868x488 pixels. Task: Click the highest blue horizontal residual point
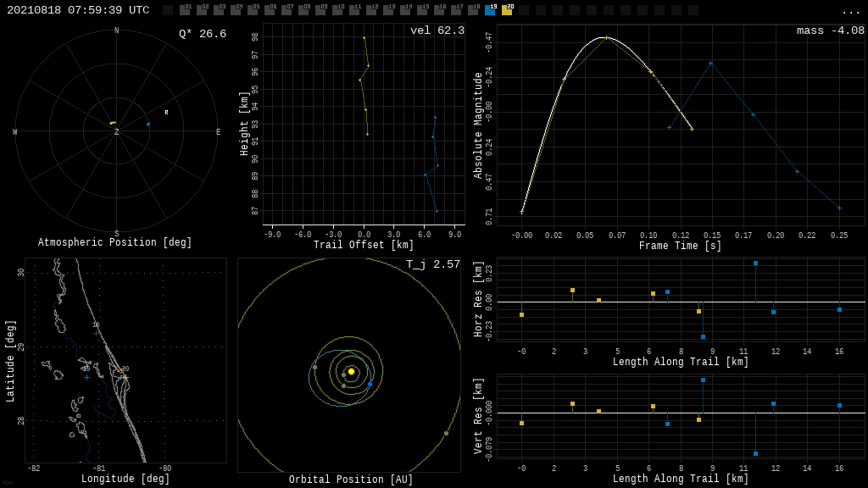coord(755,263)
